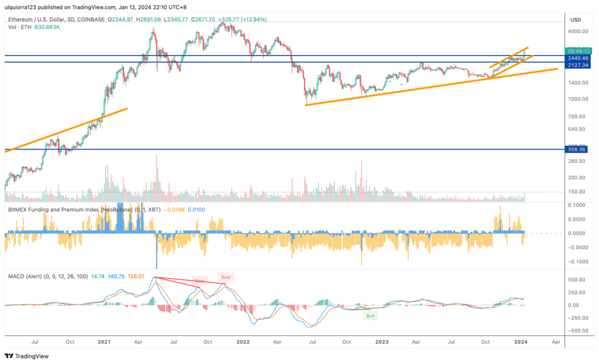
Task: Select the 2440.46 price line tag
Action: click(x=578, y=58)
